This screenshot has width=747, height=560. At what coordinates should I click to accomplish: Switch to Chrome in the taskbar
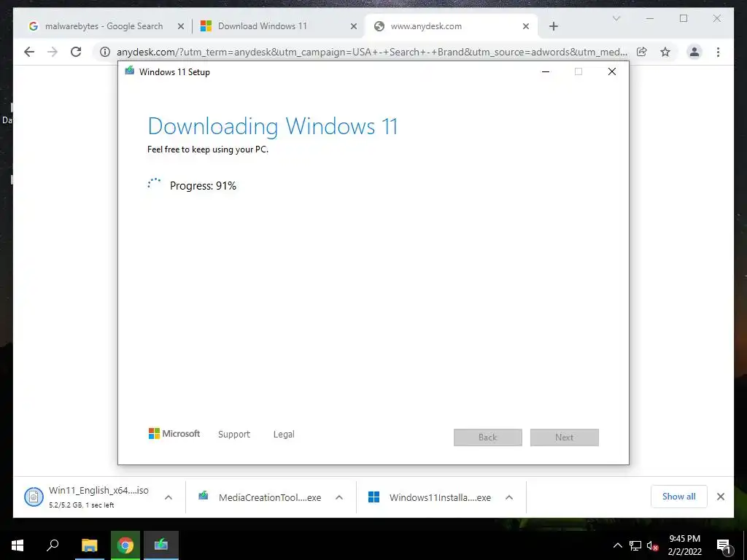click(x=125, y=545)
